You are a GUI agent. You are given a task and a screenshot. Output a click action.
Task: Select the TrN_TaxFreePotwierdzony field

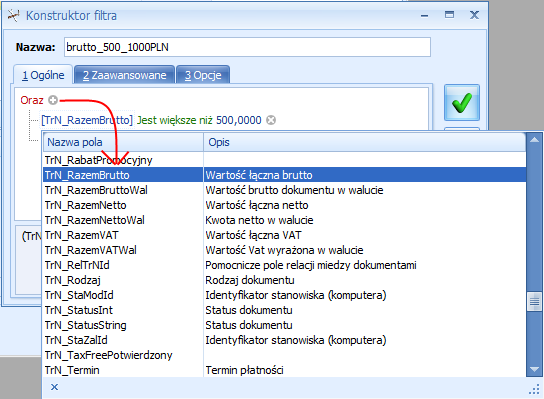[x=109, y=355]
